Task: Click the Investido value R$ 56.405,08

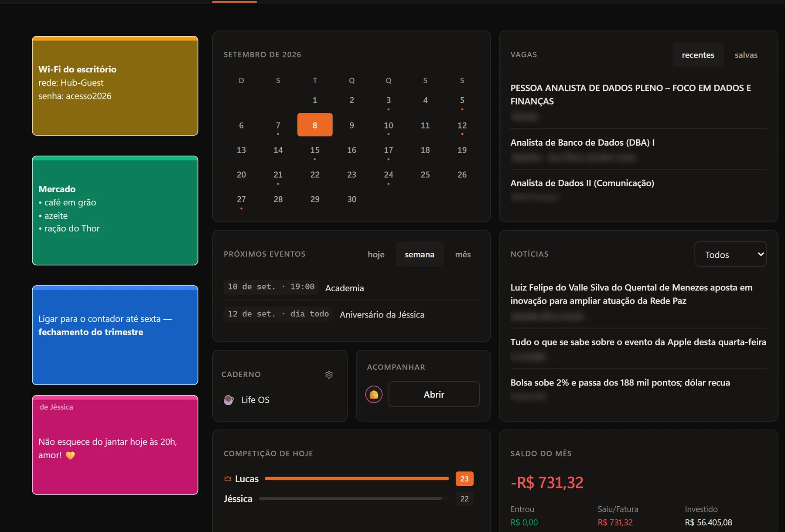Action: pyautogui.click(x=708, y=522)
